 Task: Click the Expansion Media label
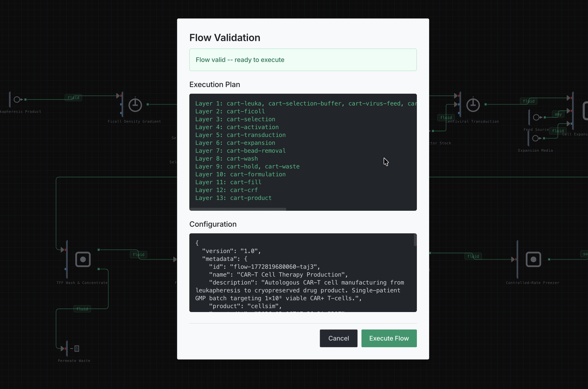click(535, 151)
